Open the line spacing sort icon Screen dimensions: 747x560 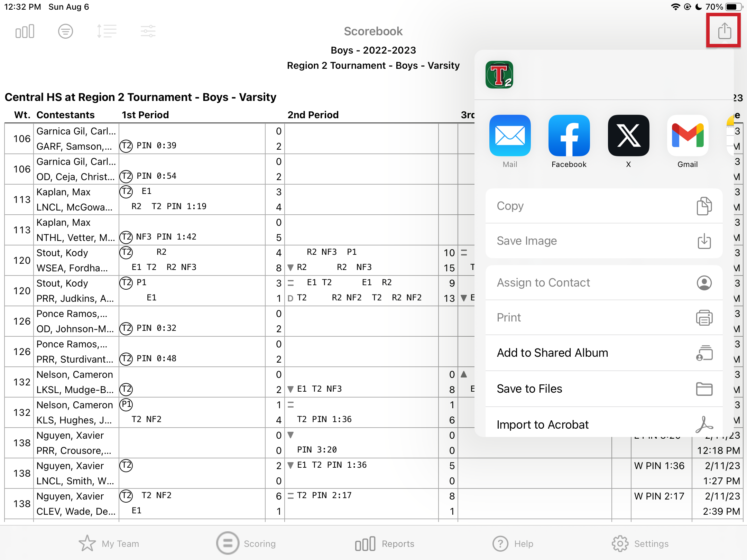107,31
